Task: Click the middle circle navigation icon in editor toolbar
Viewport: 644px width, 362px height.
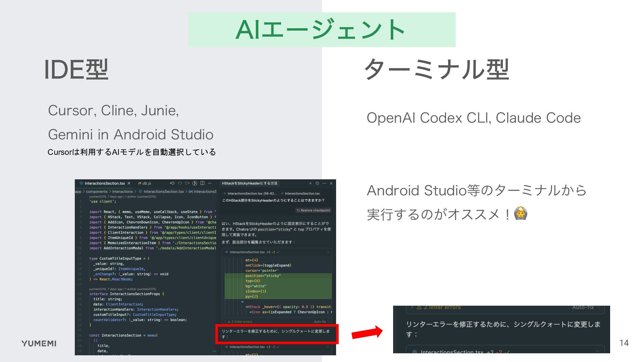Action: pyautogui.click(x=180, y=183)
